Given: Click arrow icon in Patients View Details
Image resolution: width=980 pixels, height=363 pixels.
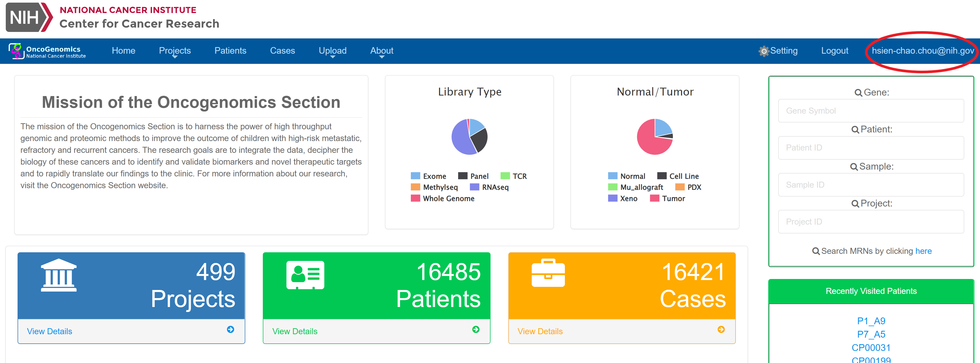Looking at the screenshot, I should point(476,330).
